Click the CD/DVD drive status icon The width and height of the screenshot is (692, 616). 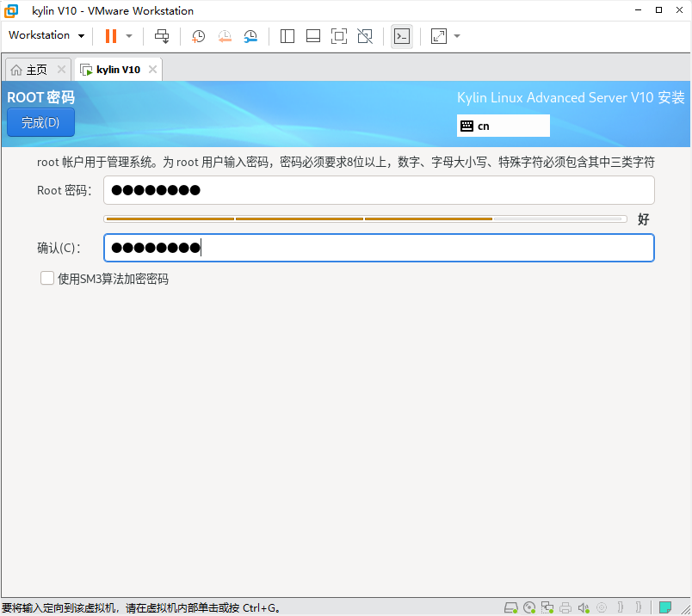point(529,607)
